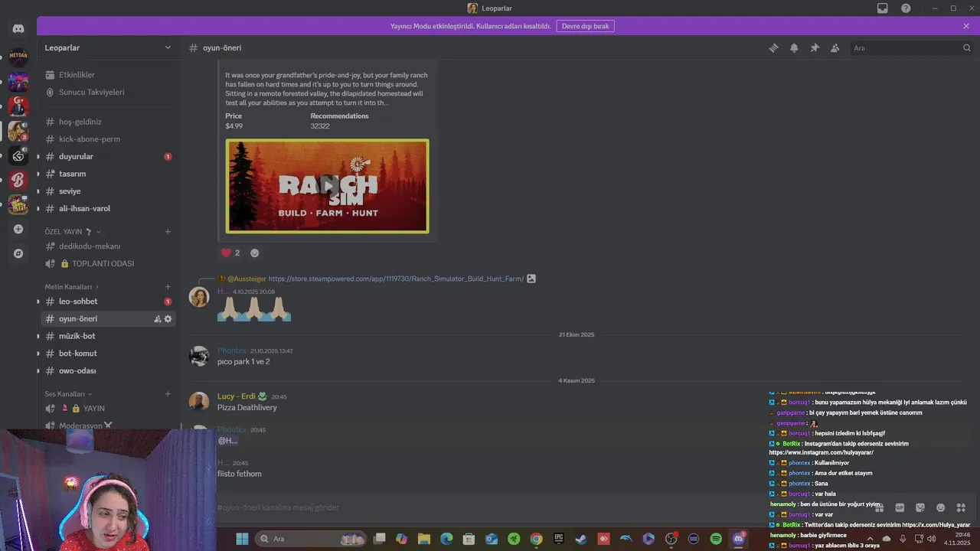The width and height of the screenshot is (980, 551).
Task: Add a channel to ÖZEL YAYIN category
Action: (168, 231)
